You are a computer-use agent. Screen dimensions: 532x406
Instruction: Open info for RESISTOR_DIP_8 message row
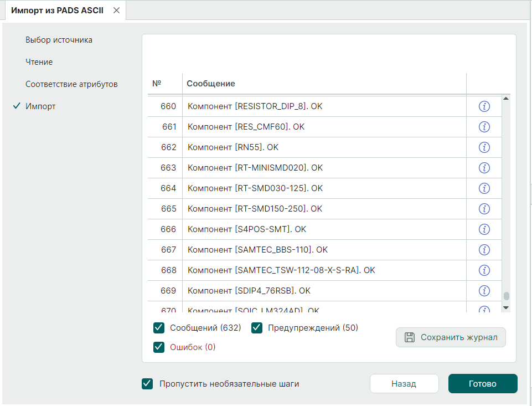[x=484, y=106]
